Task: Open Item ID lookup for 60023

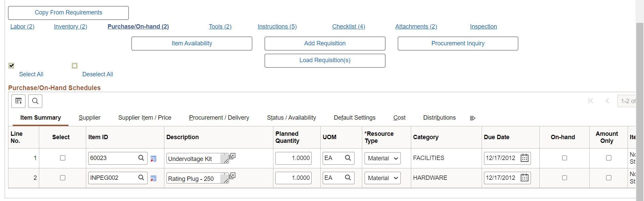Action: coord(141,158)
